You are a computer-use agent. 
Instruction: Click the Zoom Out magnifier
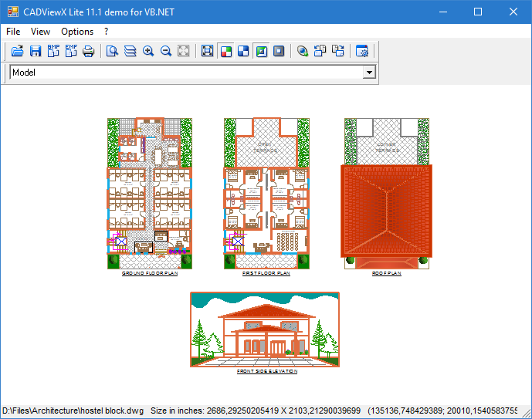(165, 51)
